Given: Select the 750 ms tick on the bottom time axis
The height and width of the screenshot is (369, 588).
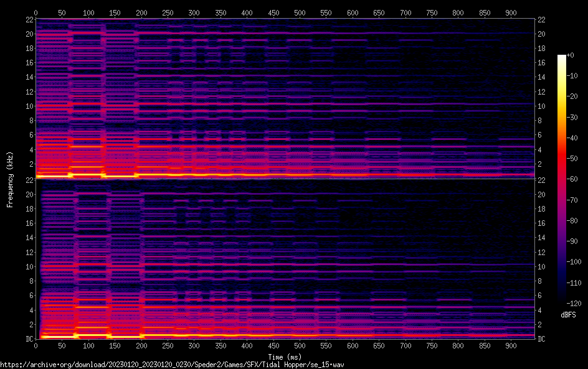Looking at the screenshot, I should pyautogui.click(x=432, y=346).
